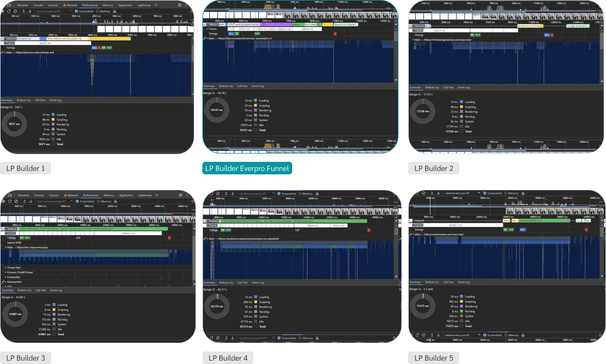Open DevTools kebab menu in LP Builder 1
This screenshot has height=364, width=606.
tap(186, 5)
